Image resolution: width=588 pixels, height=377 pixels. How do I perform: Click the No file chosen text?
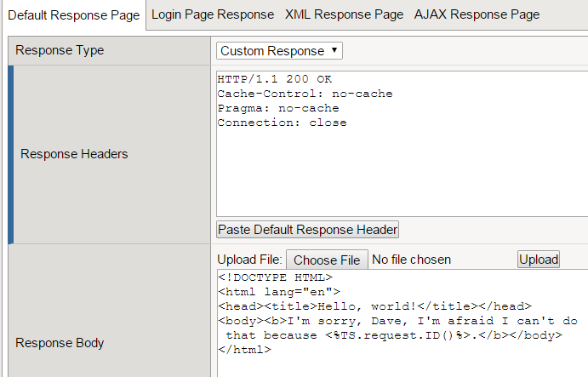pos(412,260)
